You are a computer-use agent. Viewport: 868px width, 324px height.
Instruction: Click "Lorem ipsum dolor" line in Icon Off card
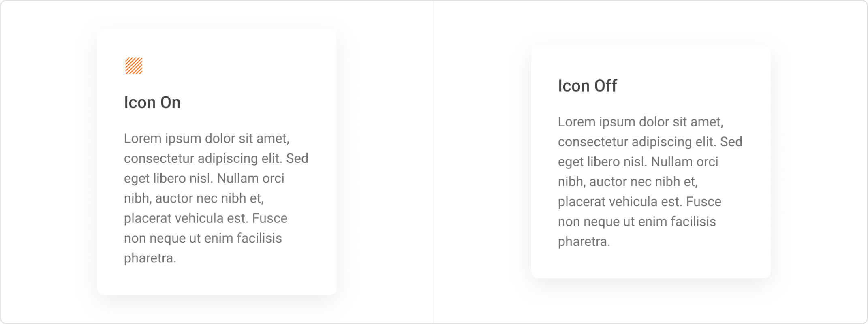pos(641,122)
